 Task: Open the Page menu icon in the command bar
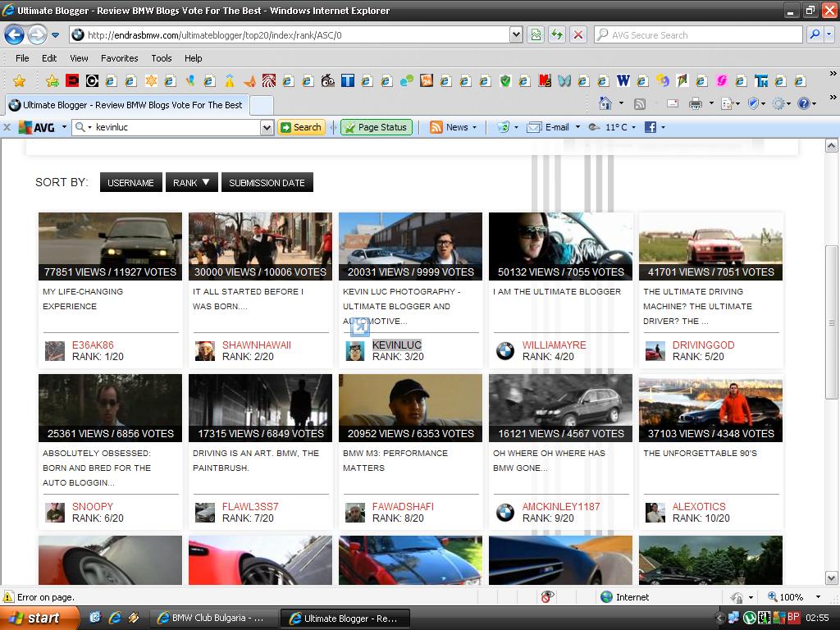(x=728, y=103)
